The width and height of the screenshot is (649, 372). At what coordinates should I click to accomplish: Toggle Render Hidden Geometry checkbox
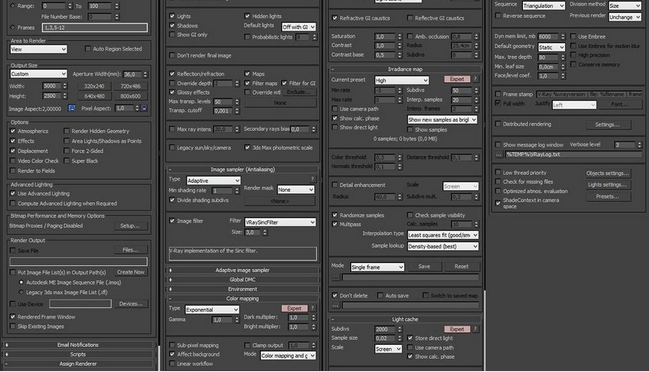pyautogui.click(x=66, y=131)
